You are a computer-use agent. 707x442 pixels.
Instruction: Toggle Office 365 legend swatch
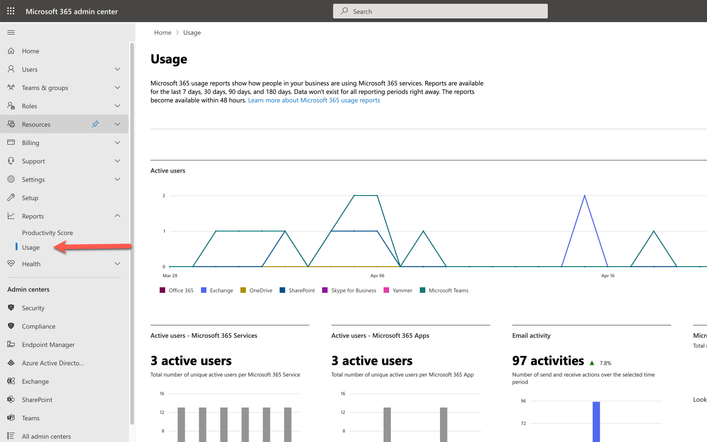[162, 290]
